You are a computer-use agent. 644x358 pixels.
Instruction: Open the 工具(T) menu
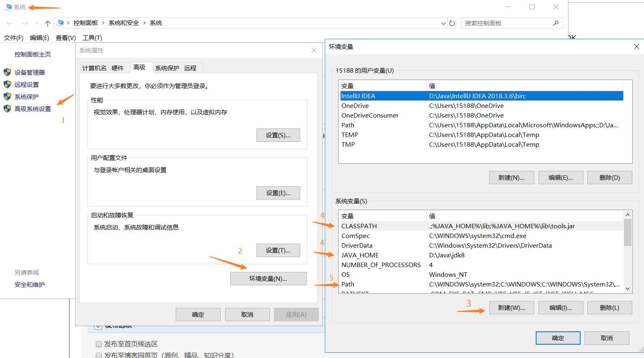[x=92, y=38]
